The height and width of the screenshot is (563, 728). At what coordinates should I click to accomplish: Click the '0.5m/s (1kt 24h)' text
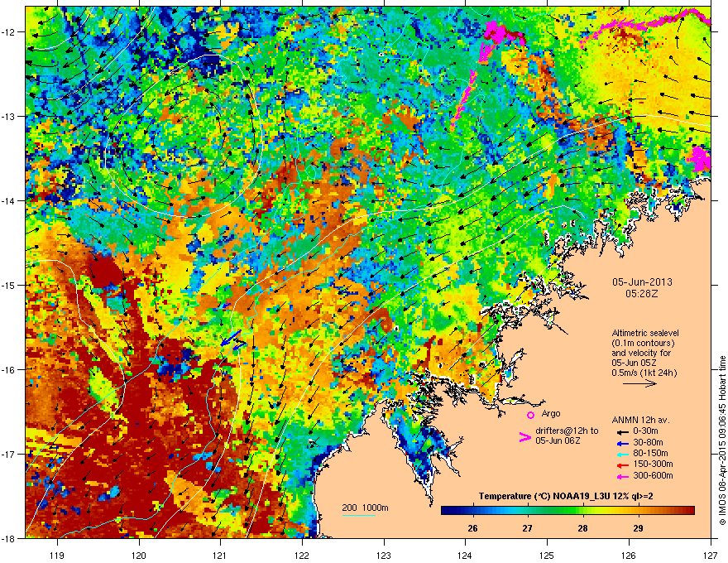tap(644, 373)
